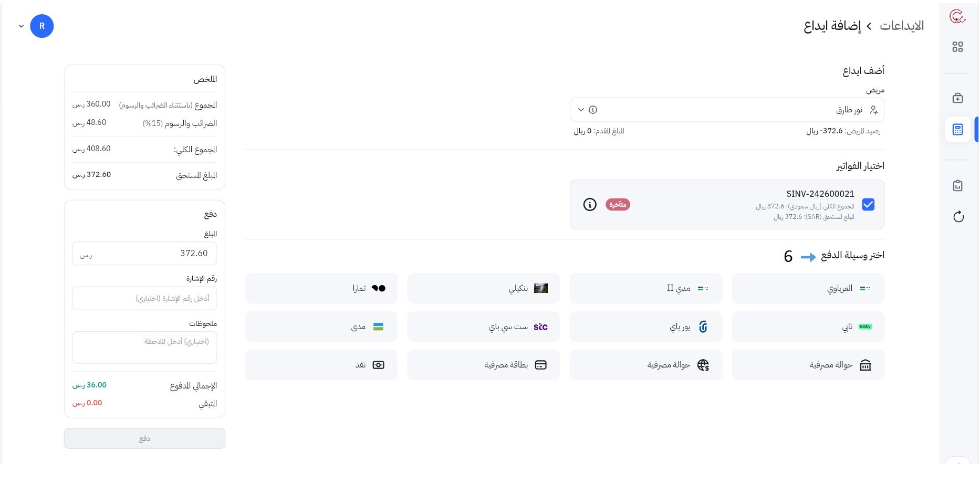
Task: Click the medical kit sidebar icon
Action: [x=957, y=98]
